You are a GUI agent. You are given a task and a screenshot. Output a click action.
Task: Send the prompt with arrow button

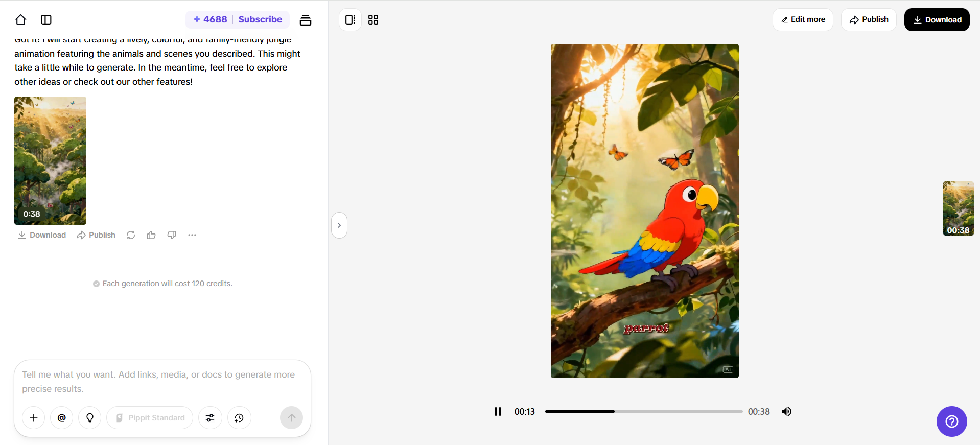click(x=291, y=418)
